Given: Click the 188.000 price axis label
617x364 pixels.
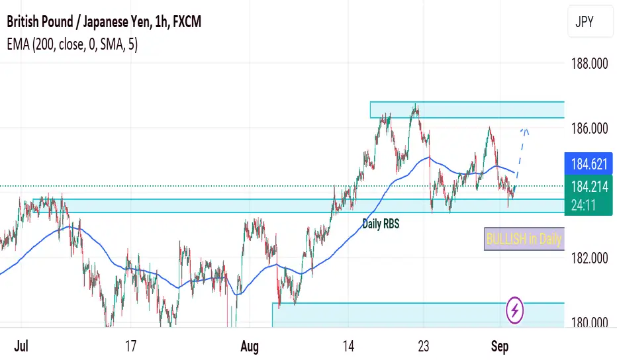Looking at the screenshot, I should tap(589, 64).
